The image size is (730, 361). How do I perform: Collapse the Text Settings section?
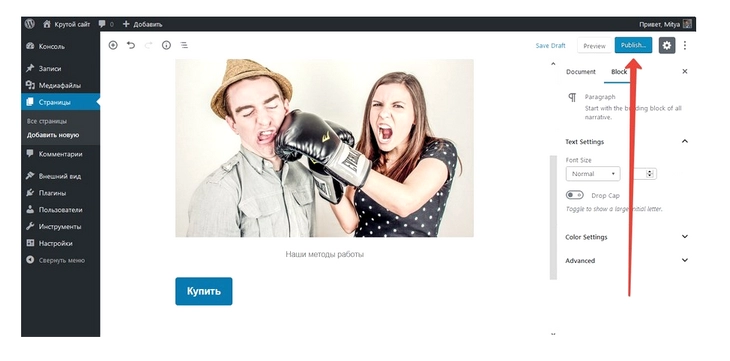pos(626,142)
